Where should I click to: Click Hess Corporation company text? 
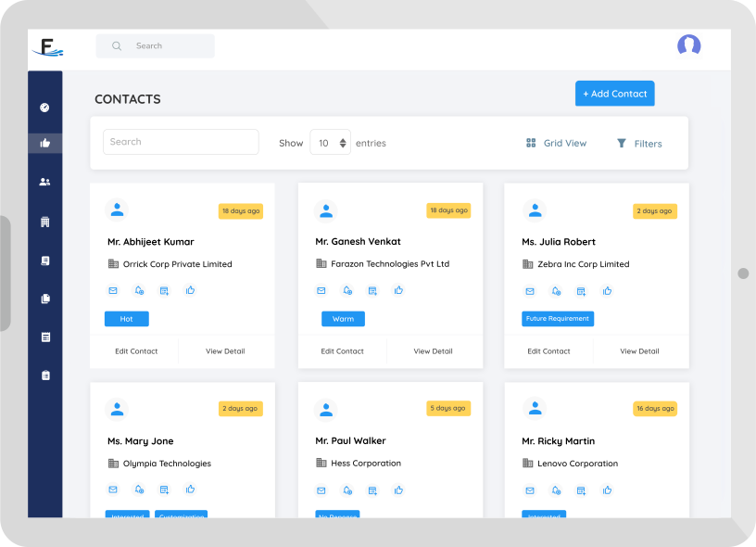coord(366,463)
